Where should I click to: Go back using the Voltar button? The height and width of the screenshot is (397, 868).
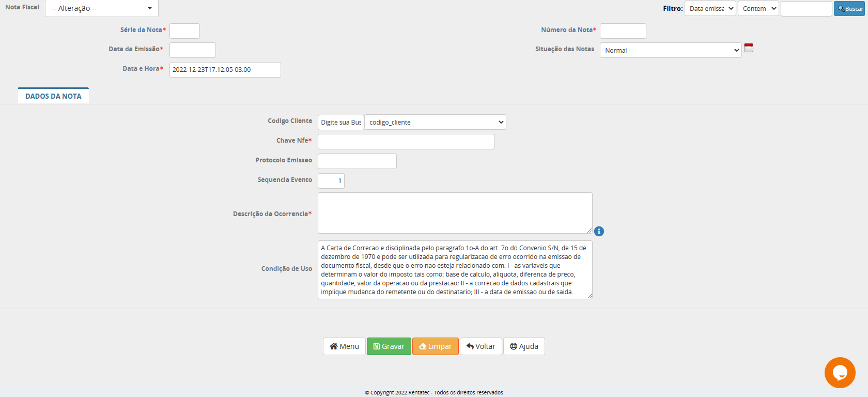[481, 346]
